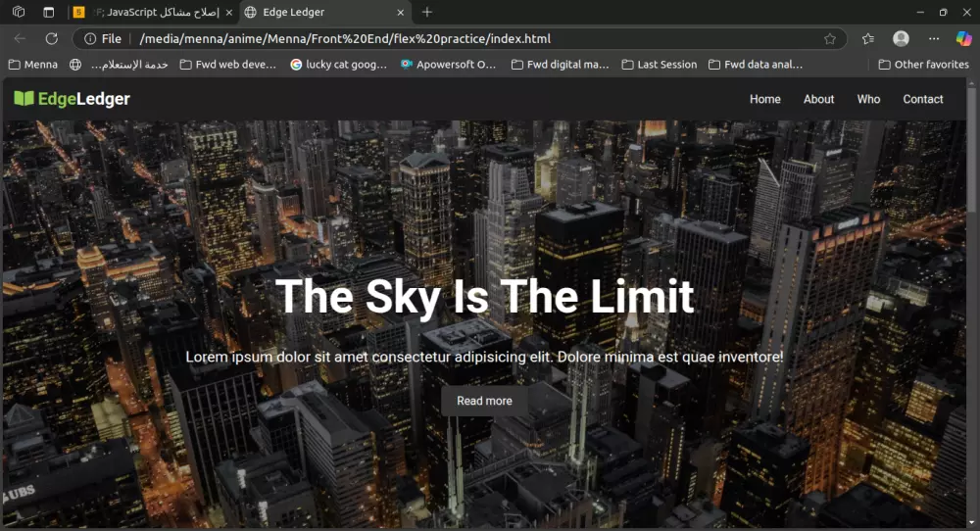Open the Favorites list icon
Screen dimensions: 980x531
coord(868,39)
